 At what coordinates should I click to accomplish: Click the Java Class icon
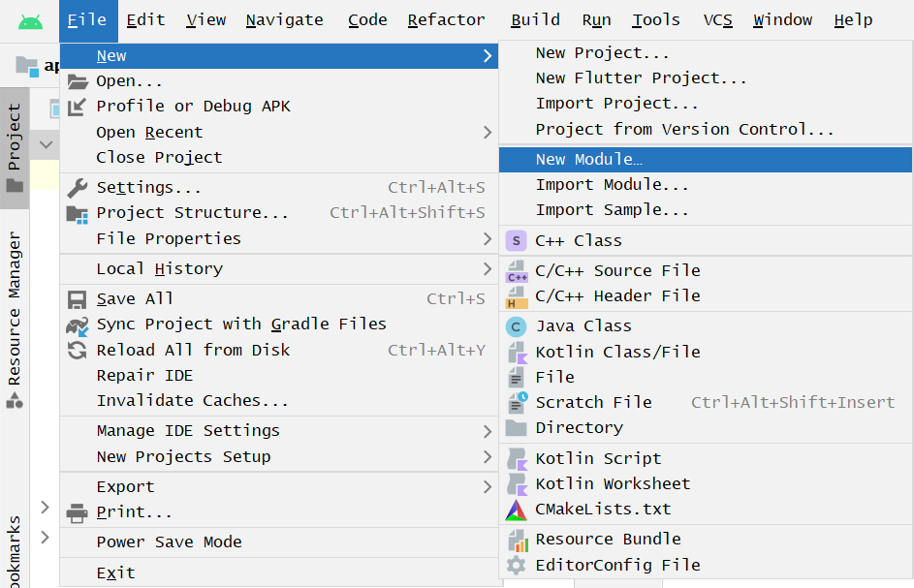pyautogui.click(x=518, y=326)
